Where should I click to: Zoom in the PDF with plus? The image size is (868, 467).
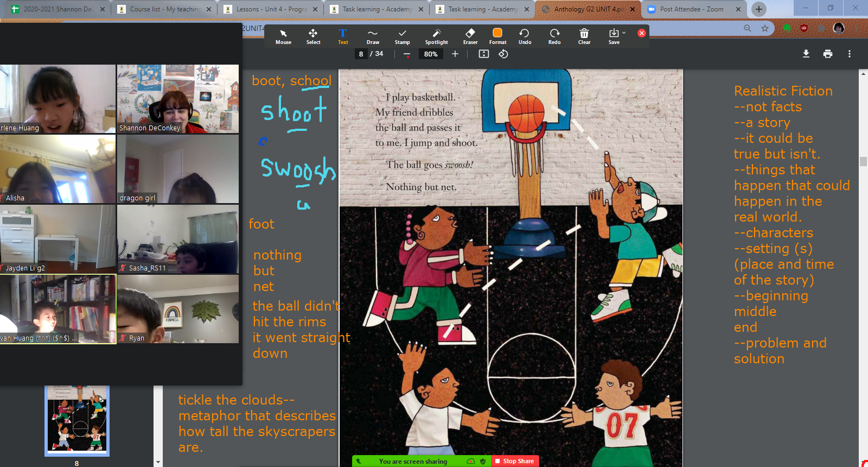455,54
